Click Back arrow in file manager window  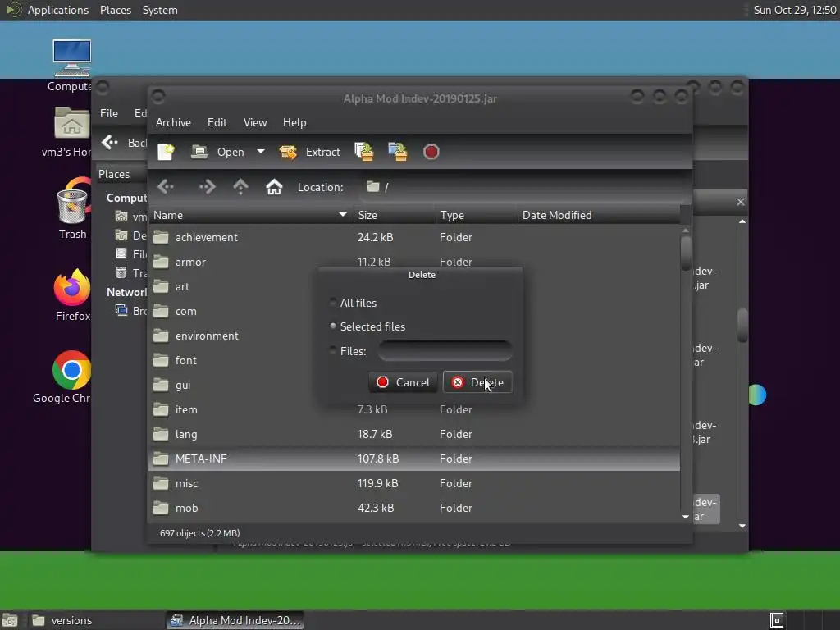(x=109, y=143)
